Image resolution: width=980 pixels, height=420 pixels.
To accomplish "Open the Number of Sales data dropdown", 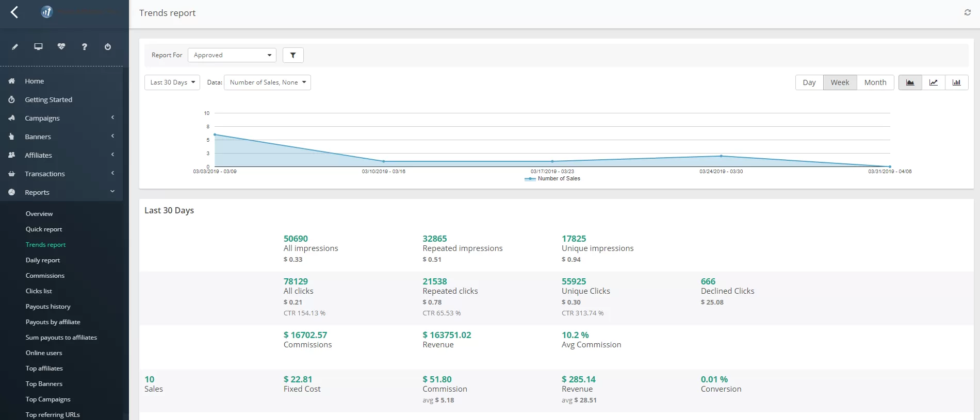I will click(x=267, y=82).
